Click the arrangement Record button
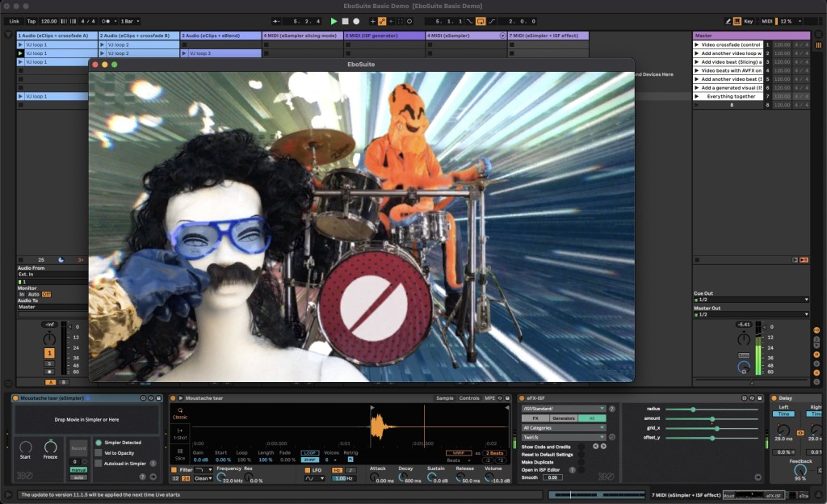This screenshot has height=504, width=827. click(x=356, y=21)
